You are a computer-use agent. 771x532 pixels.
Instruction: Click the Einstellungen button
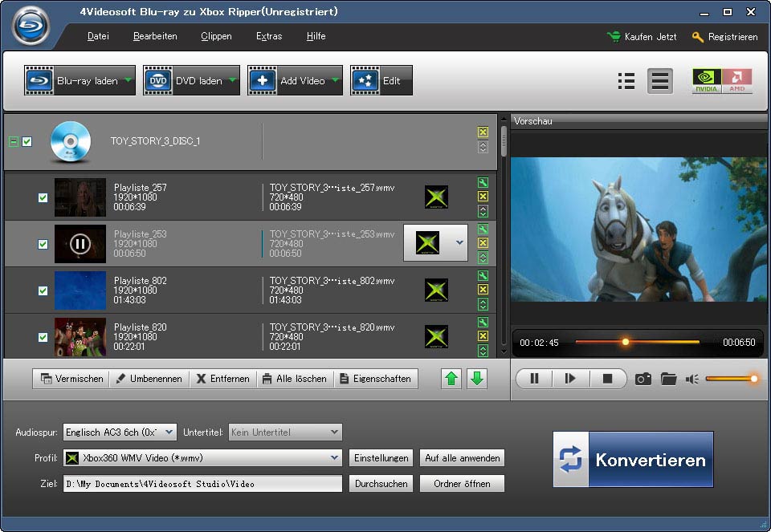click(381, 458)
